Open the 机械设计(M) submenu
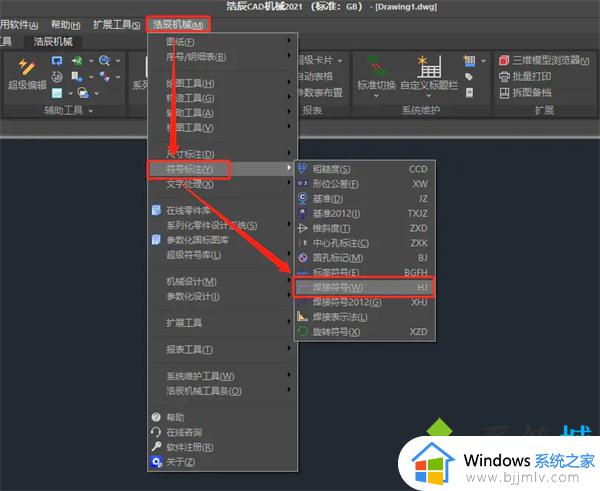600x491 pixels. [x=222, y=282]
